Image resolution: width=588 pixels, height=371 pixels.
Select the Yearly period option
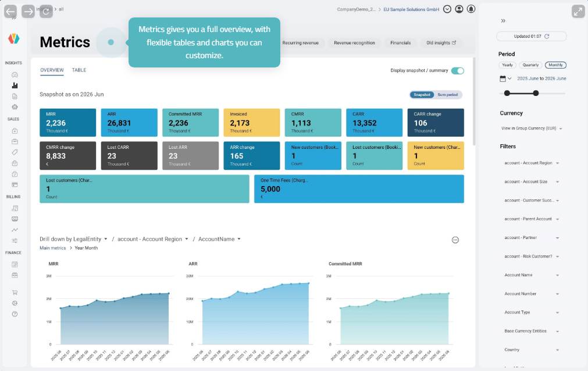point(507,65)
